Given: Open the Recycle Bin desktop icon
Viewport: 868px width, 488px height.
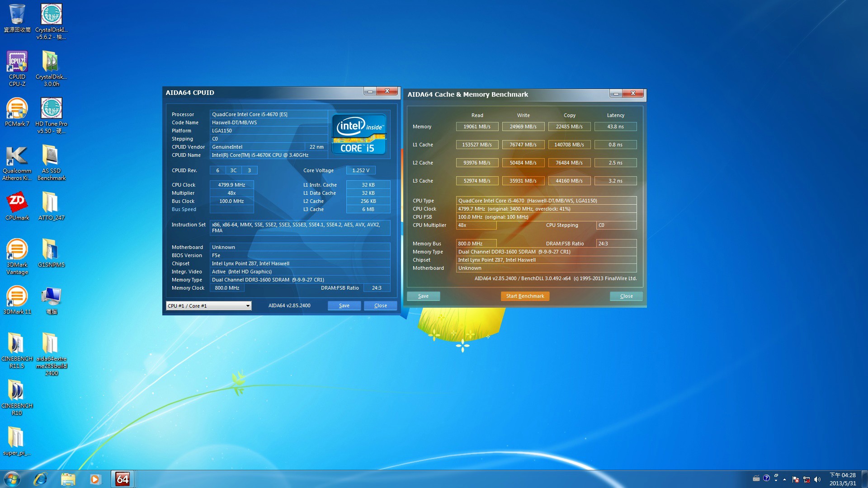Looking at the screenshot, I should [x=17, y=19].
